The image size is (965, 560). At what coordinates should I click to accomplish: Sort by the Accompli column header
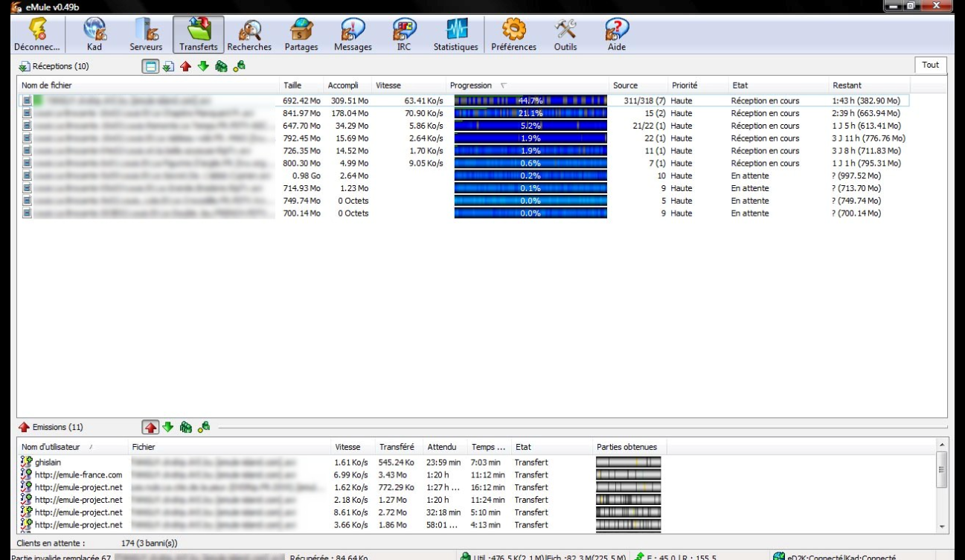[x=348, y=86]
